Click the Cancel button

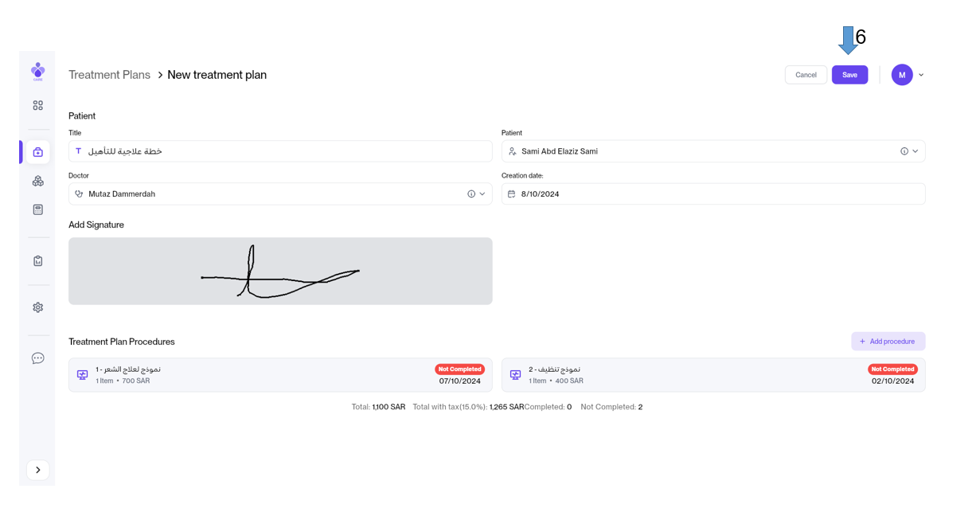click(x=806, y=75)
